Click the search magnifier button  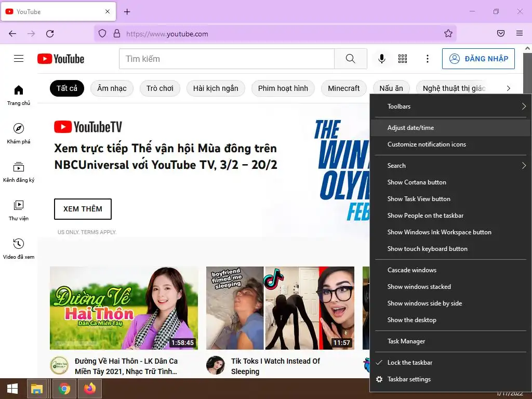(x=351, y=59)
